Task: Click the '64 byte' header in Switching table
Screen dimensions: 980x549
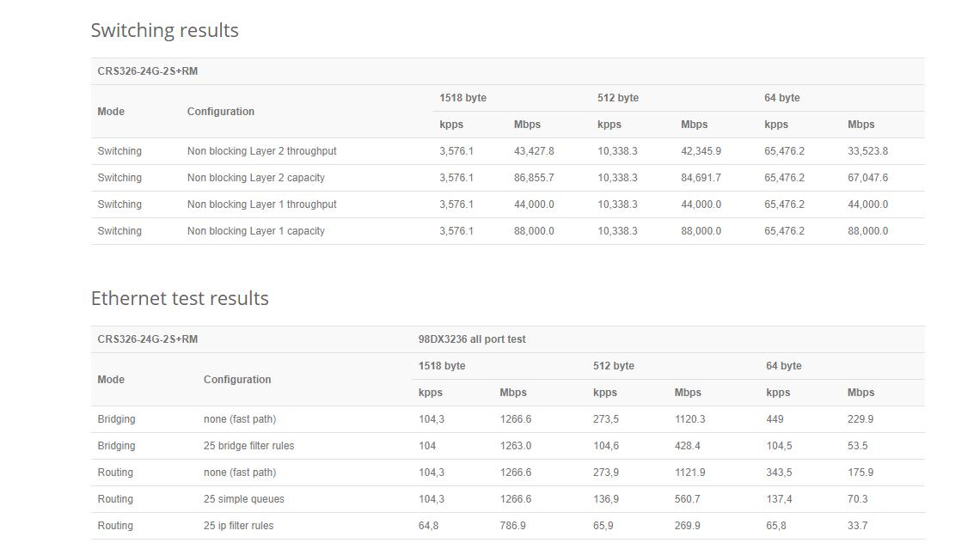Action: (782, 98)
